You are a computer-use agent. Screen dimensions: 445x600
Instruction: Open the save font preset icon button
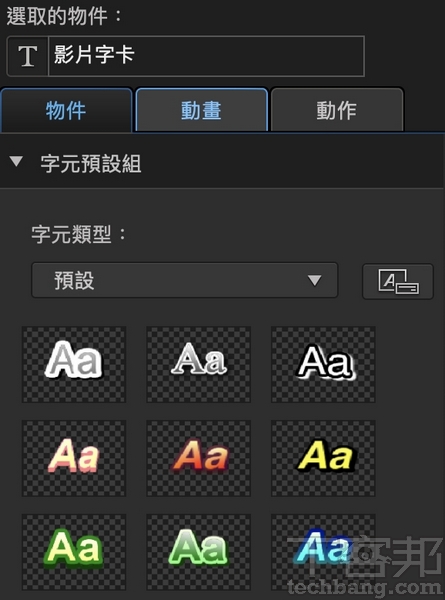pos(398,281)
